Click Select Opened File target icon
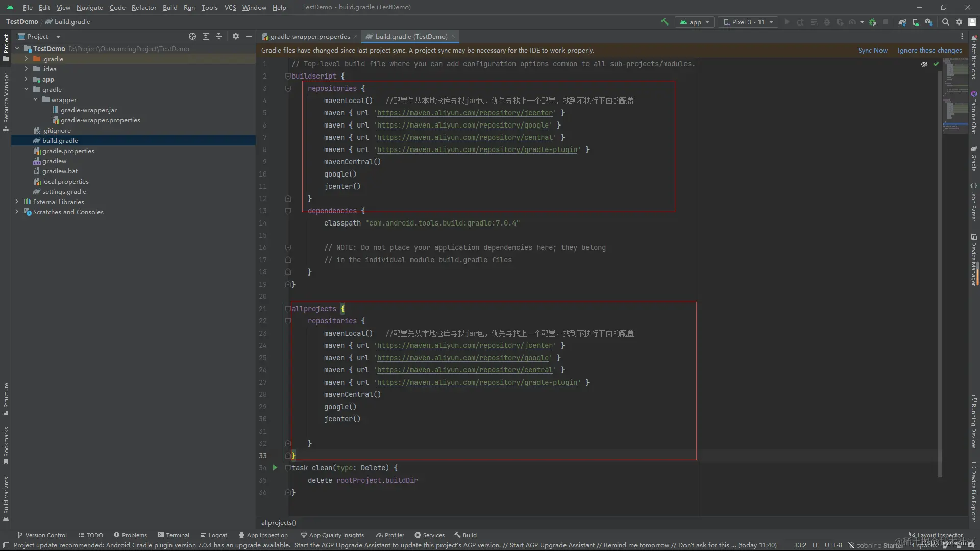Screen dimensions: 980x551 192,36
